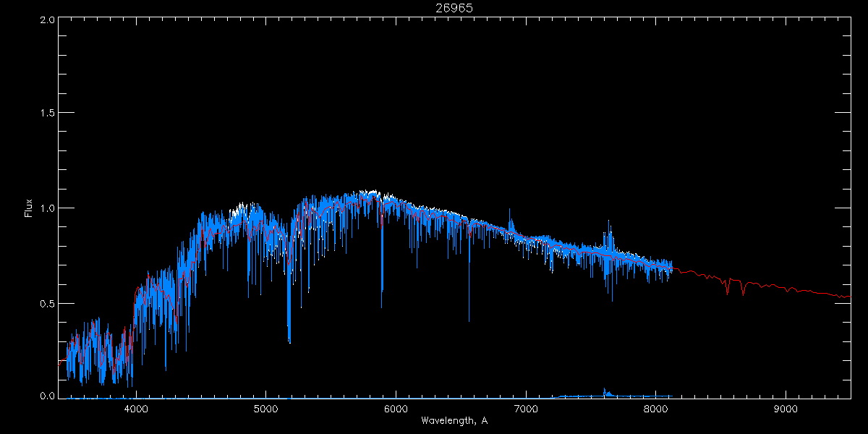Viewport: 868px width, 434px height.
Task: Select the 9000 wavelength tick label
Action: tap(786, 409)
